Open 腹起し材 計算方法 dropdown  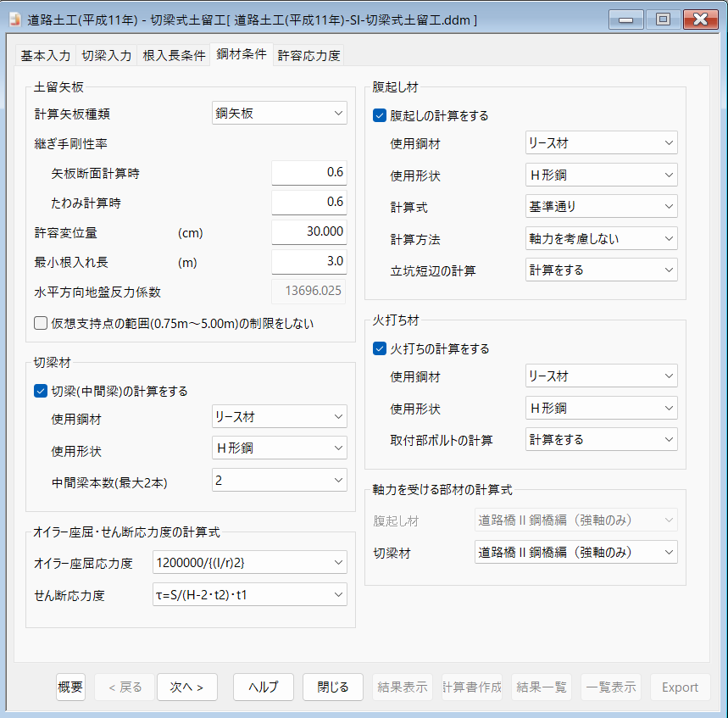(x=601, y=239)
